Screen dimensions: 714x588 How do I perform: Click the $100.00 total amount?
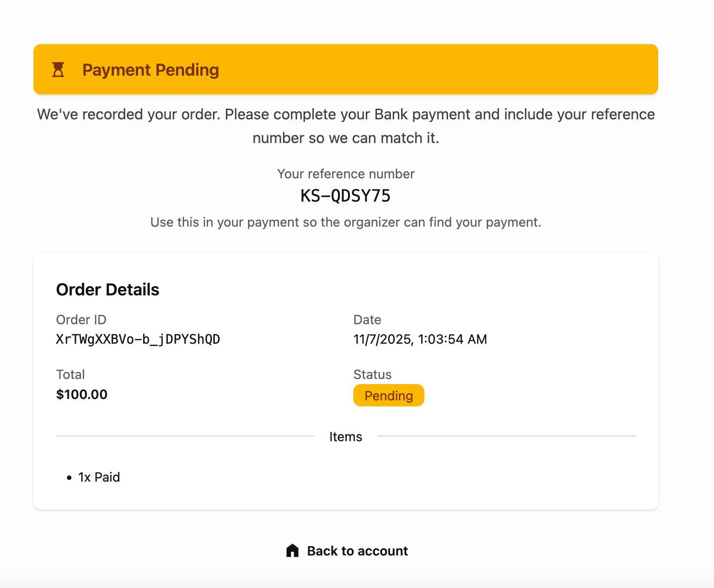click(82, 394)
